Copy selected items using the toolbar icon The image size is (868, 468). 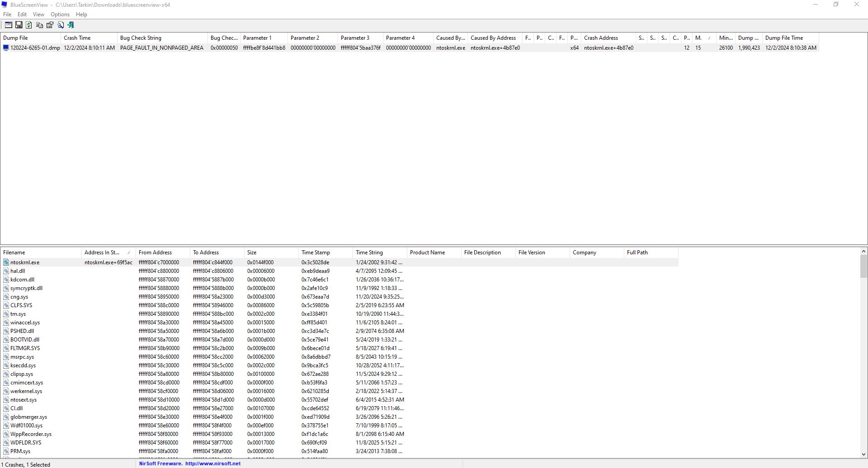coord(39,25)
